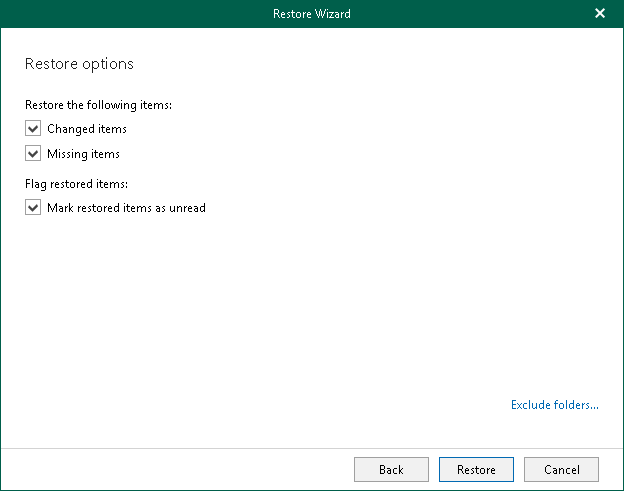The image size is (624, 491).
Task: Toggle the Missing items checkbox
Action: click(x=33, y=154)
